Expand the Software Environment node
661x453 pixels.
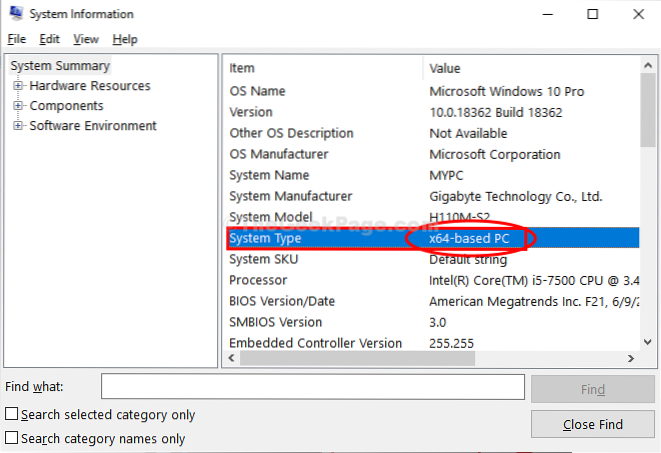pos(18,126)
